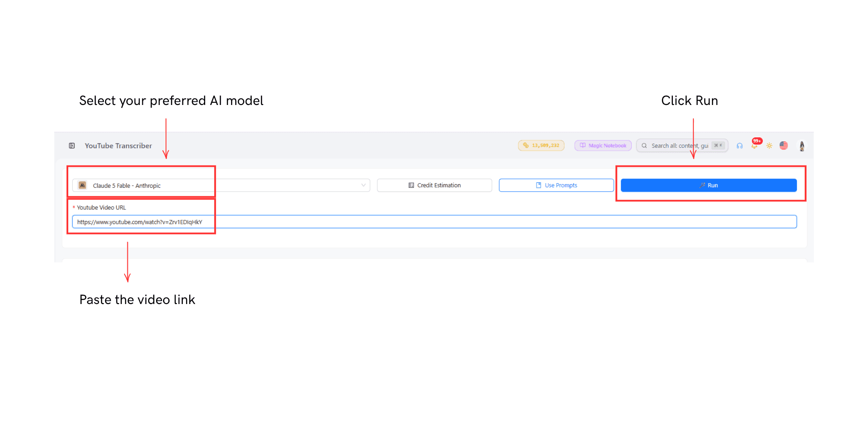Click the Use Prompts button

point(556,185)
